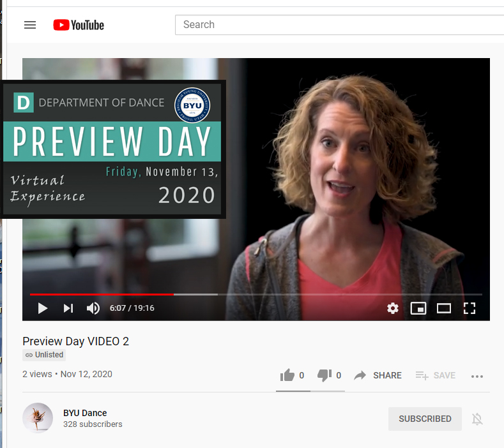Dislike the video with thumbs down
The image size is (504, 448).
coord(325,375)
